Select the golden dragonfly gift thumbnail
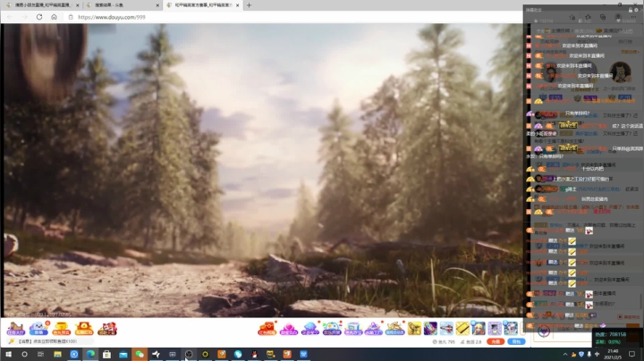 (x=414, y=329)
